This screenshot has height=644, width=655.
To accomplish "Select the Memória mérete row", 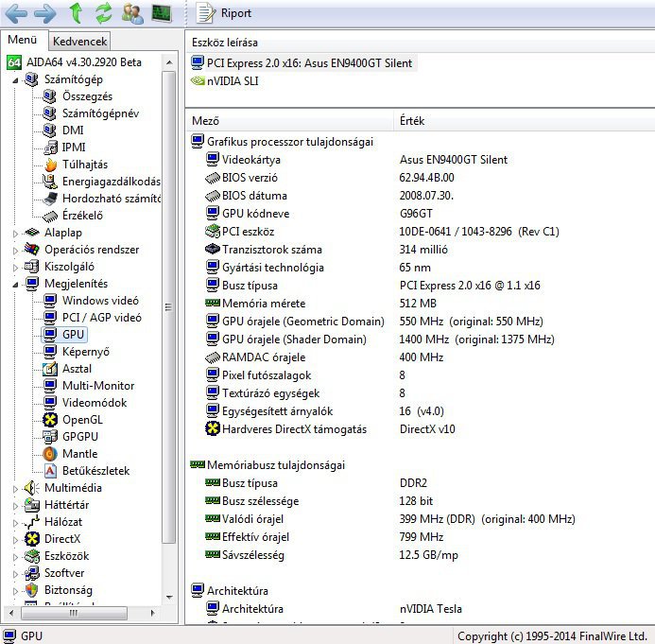I will point(422,304).
